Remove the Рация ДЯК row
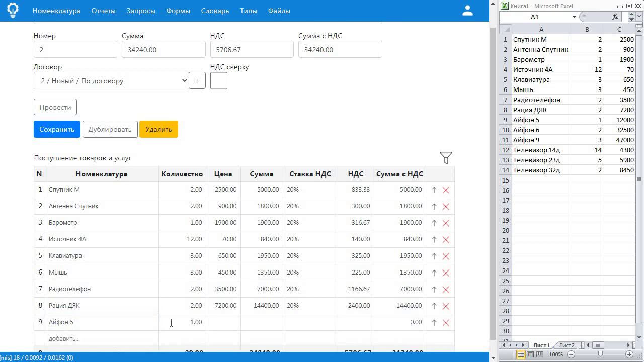The image size is (644, 362). pyautogui.click(x=446, y=306)
